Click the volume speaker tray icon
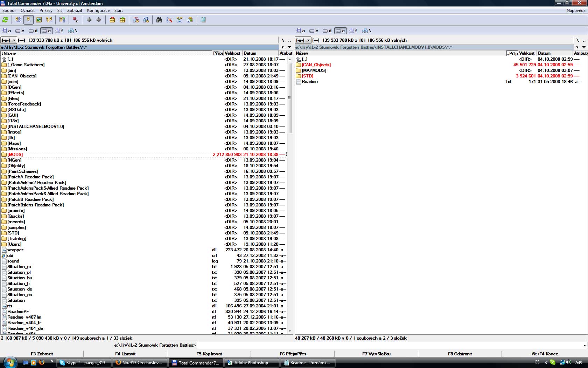Screen dimensions: 588x368 (569, 362)
